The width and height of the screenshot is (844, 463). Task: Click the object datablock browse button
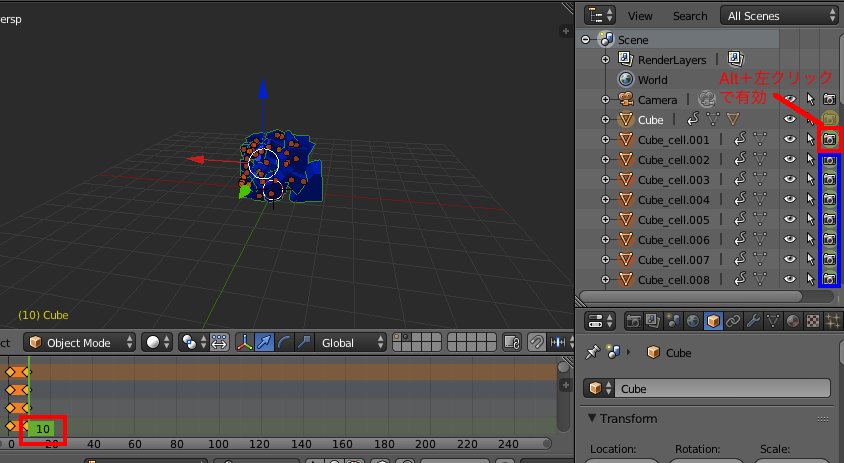[x=599, y=389]
